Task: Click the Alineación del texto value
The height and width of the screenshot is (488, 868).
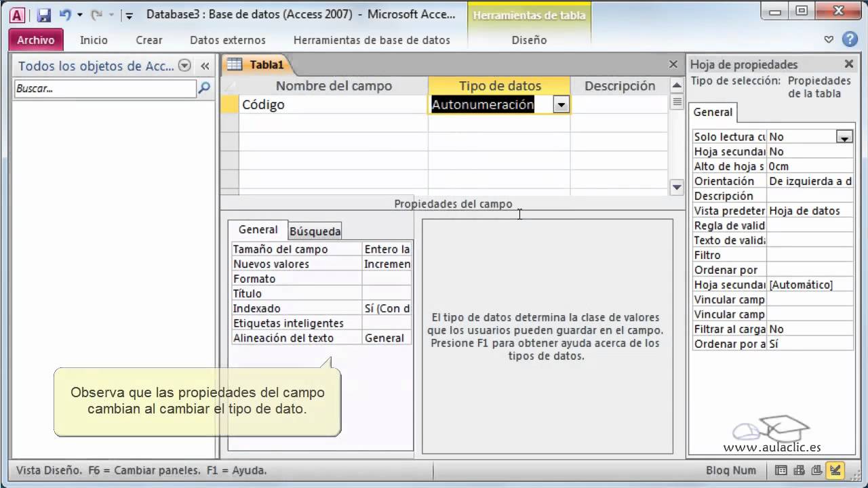Action: tap(387, 338)
